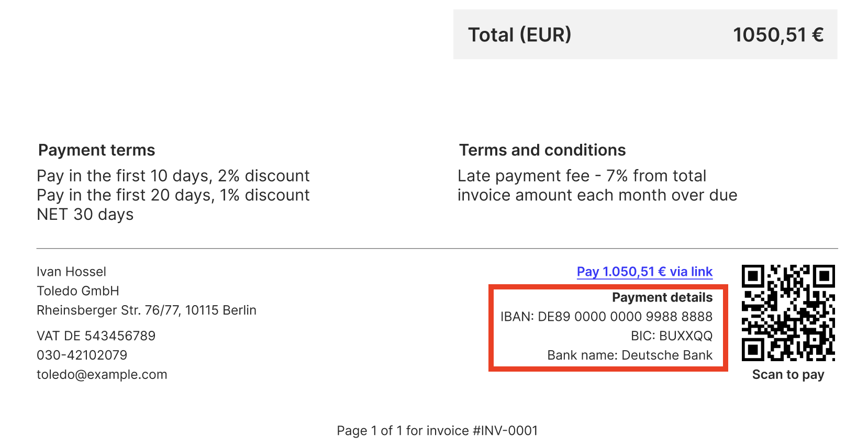The height and width of the screenshot is (447, 868).
Task: Click the "NET 30 days" term
Action: (85, 215)
